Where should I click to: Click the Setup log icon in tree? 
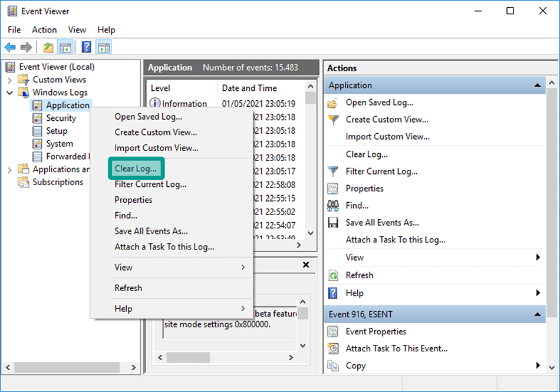(x=37, y=131)
